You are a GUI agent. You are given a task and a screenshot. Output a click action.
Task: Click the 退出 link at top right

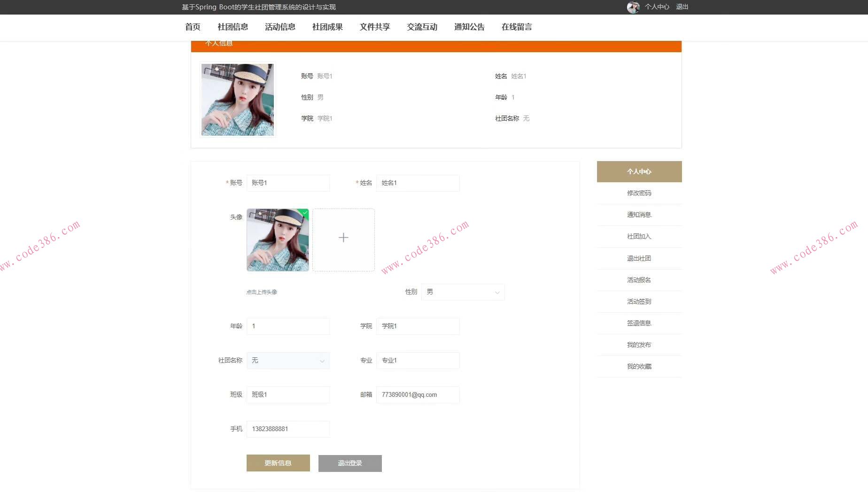[682, 7]
